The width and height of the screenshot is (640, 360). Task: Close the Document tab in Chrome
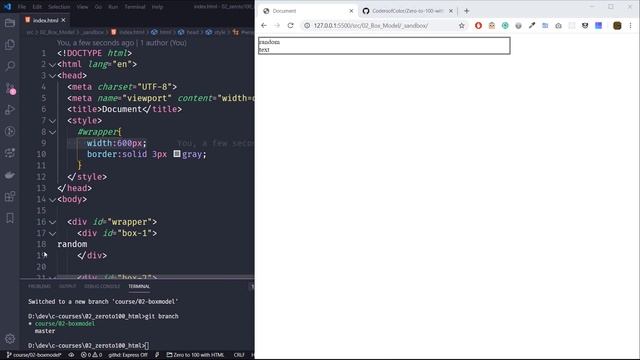tap(351, 11)
